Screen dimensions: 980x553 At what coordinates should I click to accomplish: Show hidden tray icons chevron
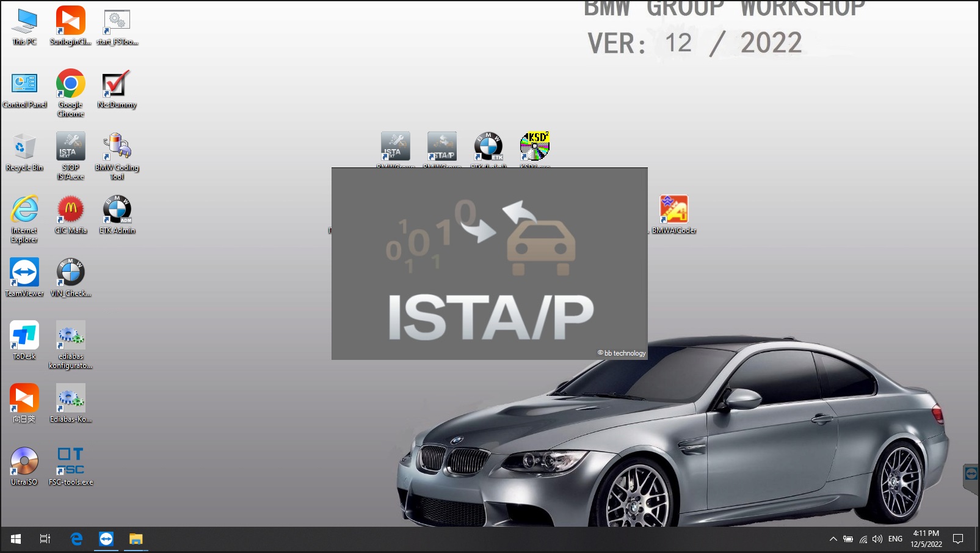click(x=833, y=539)
